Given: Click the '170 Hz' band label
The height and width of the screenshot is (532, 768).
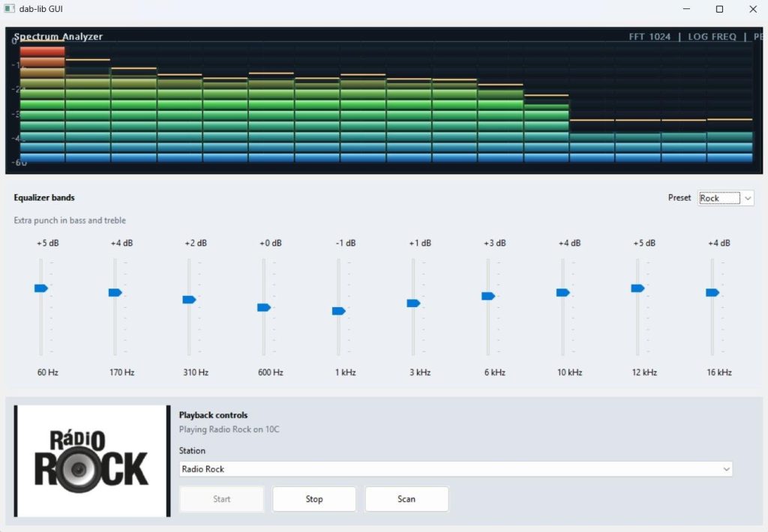Looking at the screenshot, I should (122, 372).
